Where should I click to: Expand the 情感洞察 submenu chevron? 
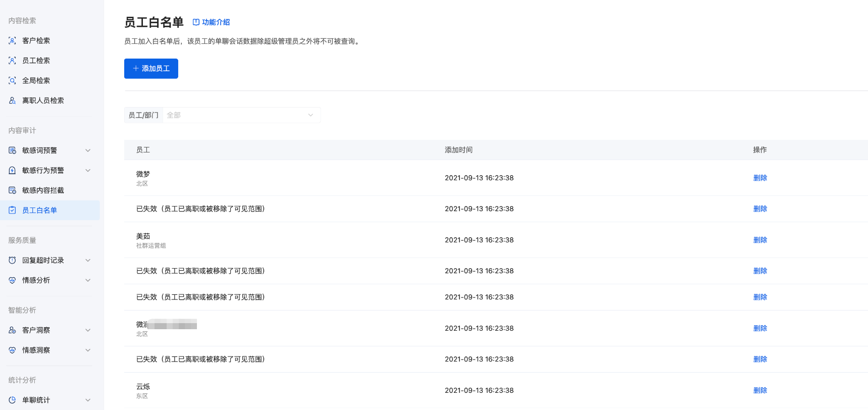tap(88, 350)
